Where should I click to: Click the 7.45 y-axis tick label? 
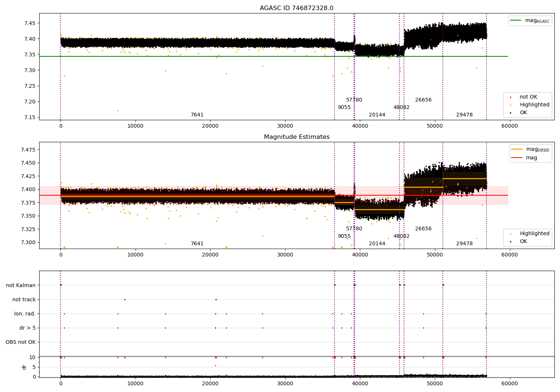pos(29,23)
